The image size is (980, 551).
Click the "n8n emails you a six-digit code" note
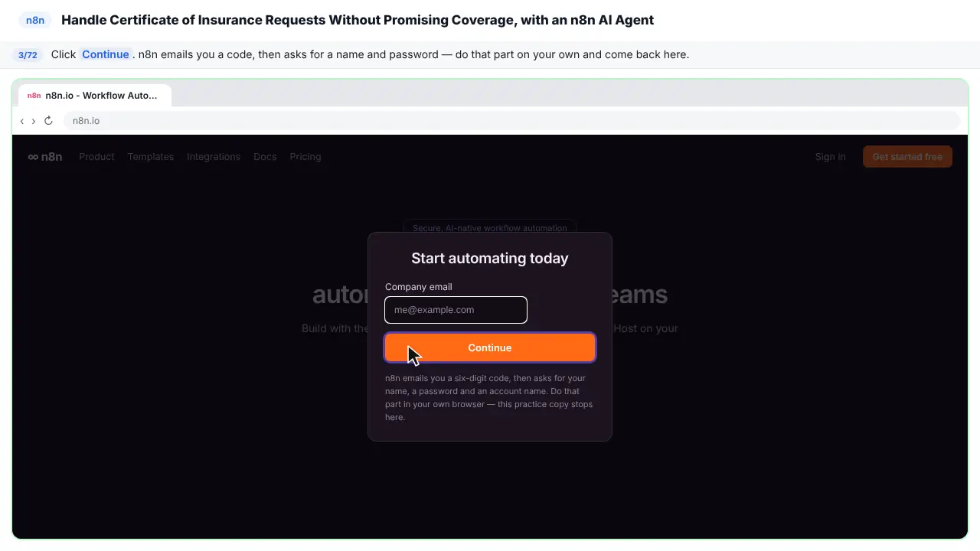(490, 398)
